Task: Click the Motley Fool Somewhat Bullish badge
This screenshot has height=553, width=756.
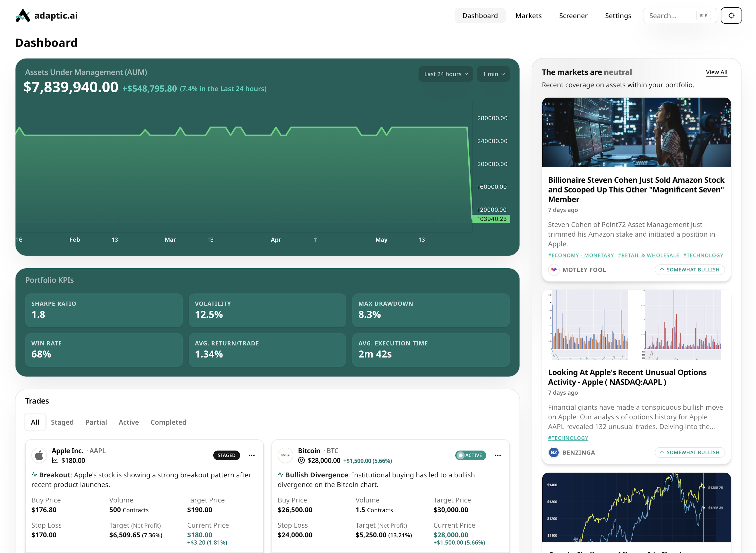Action: pyautogui.click(x=689, y=270)
